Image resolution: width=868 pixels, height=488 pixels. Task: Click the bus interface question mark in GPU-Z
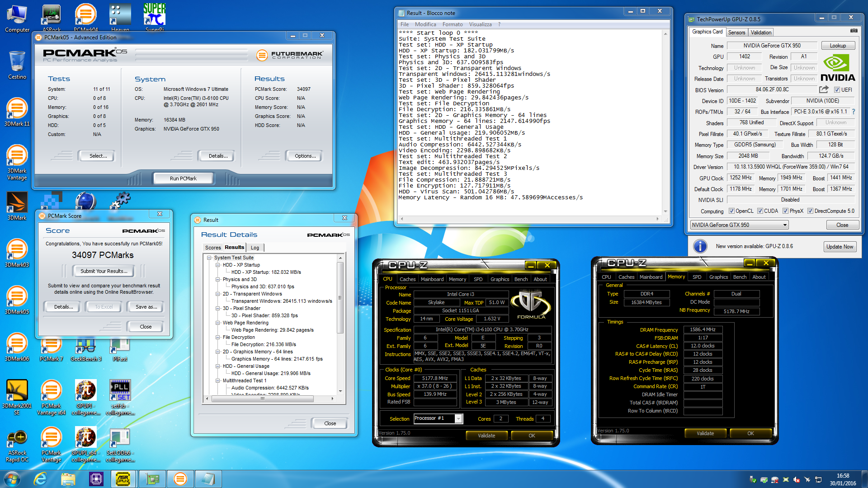[x=854, y=112]
